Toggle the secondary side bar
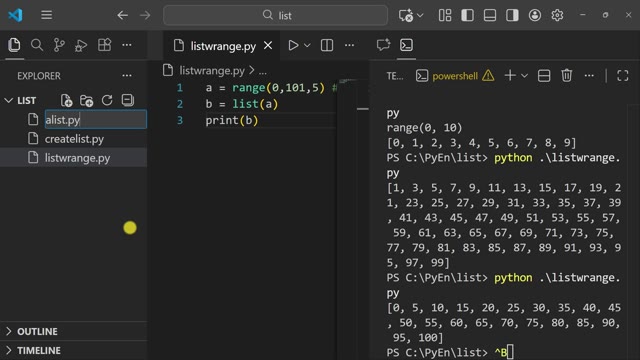The height and width of the screenshot is (360, 640). coord(512,16)
